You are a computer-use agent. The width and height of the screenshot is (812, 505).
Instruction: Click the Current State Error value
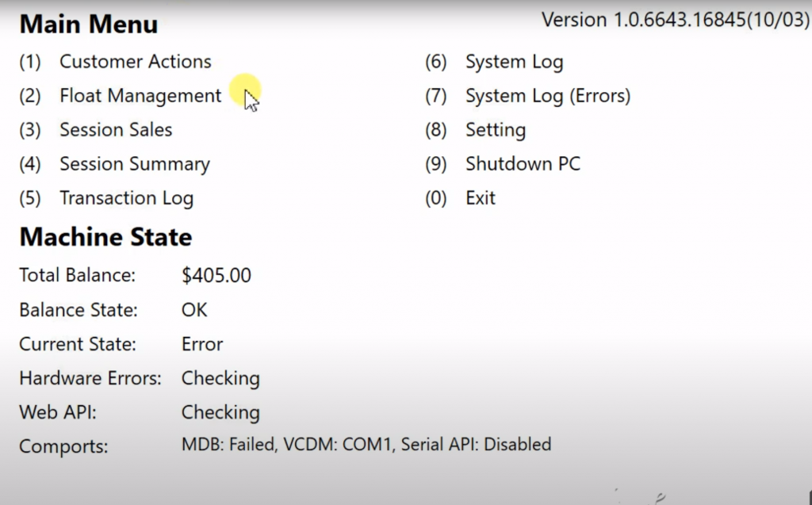click(x=202, y=344)
